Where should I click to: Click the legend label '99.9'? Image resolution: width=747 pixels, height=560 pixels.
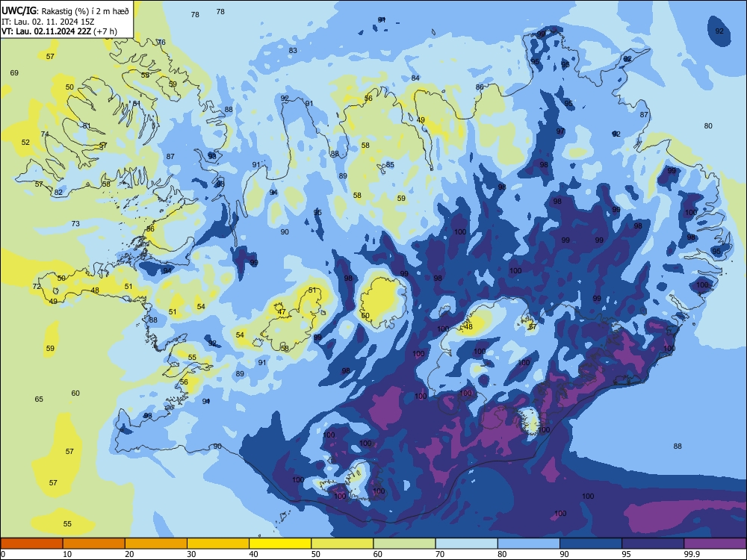point(691,554)
